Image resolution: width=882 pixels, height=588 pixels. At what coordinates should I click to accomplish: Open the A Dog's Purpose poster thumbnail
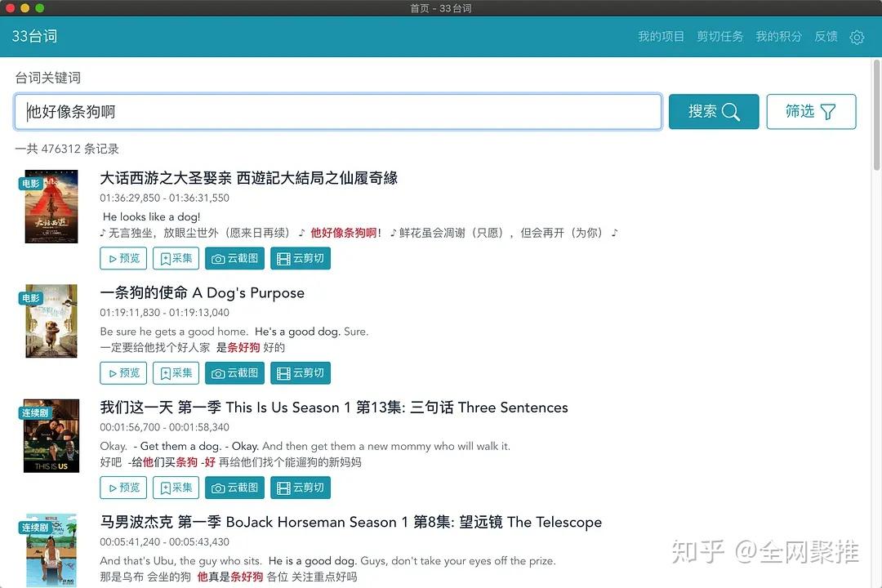(51, 321)
